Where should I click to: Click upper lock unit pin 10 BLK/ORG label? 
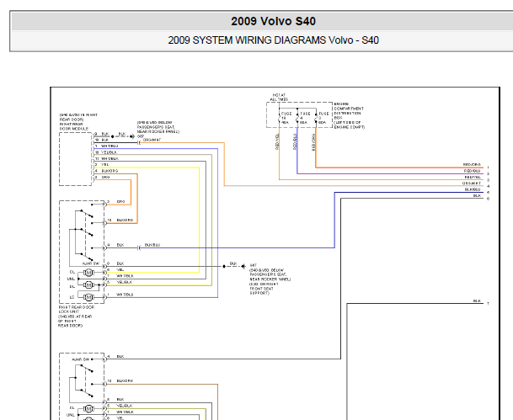[125, 221]
